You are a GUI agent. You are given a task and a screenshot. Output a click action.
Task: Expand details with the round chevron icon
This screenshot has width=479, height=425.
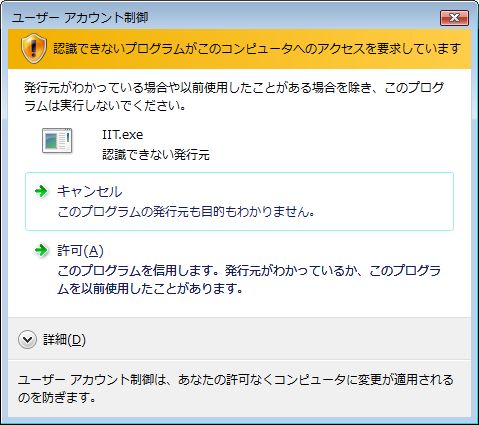[x=27, y=340]
